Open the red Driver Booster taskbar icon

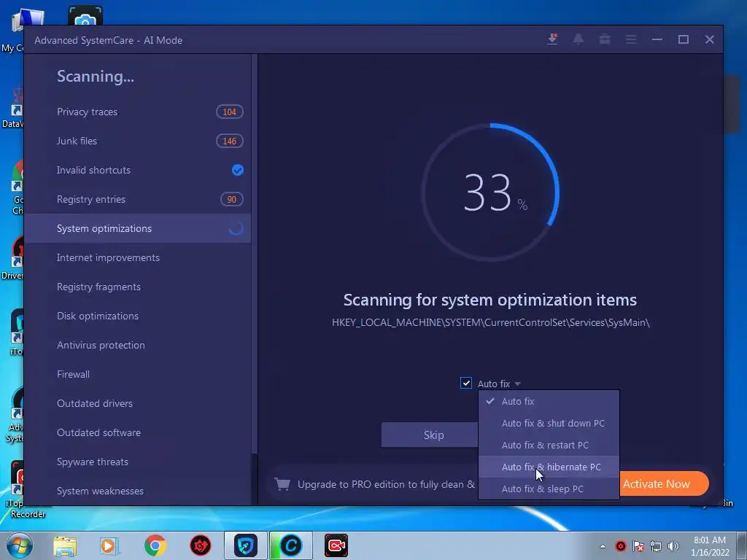coord(201,545)
